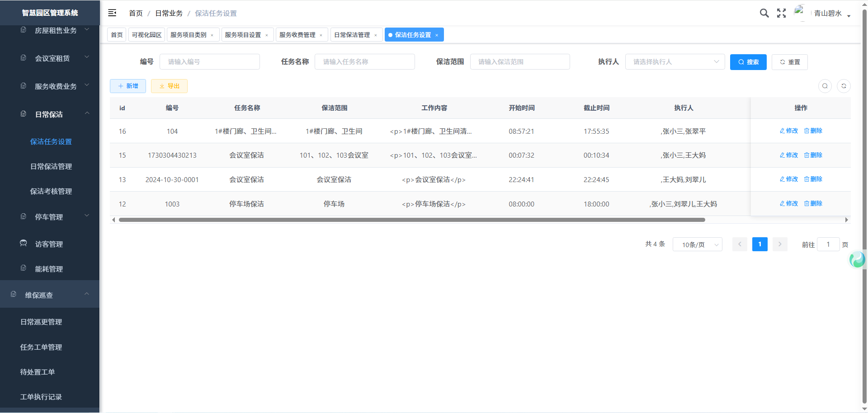Switch to the 日常保洁管理 tab
The width and height of the screenshot is (868, 413).
(352, 35)
